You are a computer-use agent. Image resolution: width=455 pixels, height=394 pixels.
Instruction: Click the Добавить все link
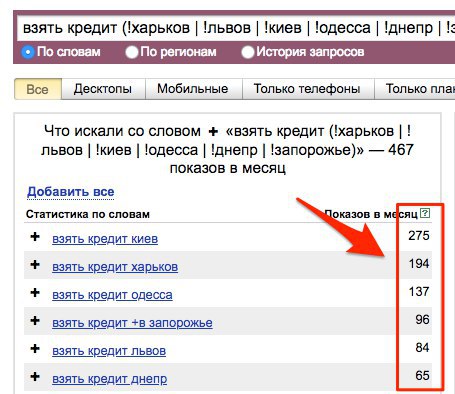[71, 192]
